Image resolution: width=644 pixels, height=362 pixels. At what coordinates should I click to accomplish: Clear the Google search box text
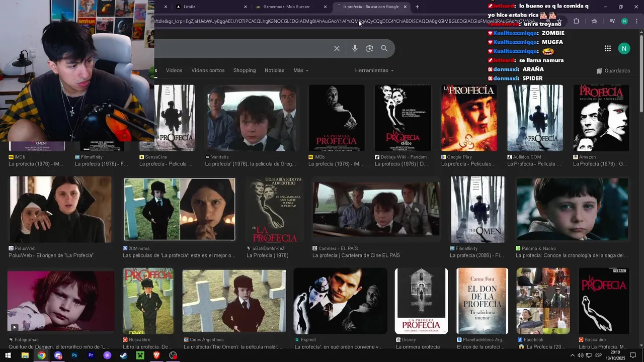(x=337, y=48)
